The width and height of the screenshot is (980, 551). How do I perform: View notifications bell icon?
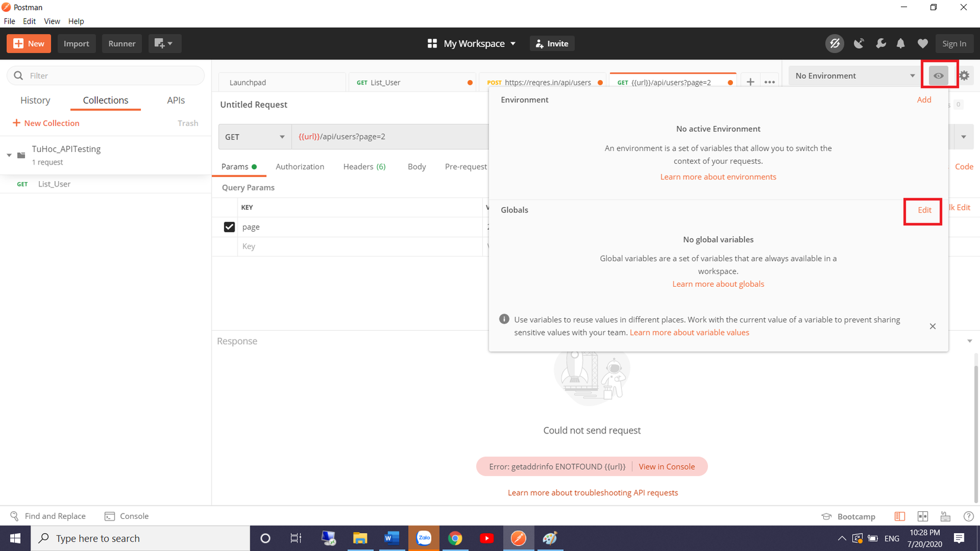coord(901,43)
